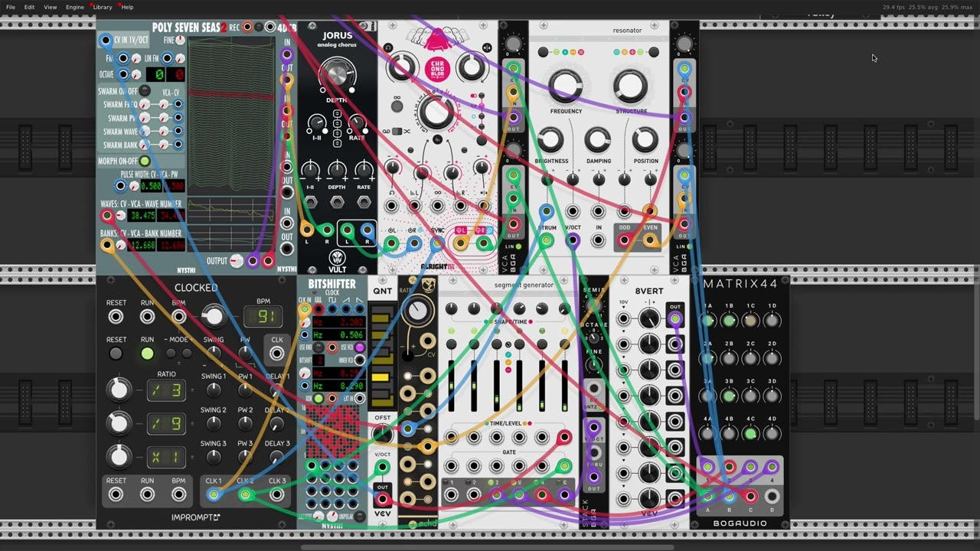
Task: Click the STRUM input jack on resonator
Action: coord(547,240)
